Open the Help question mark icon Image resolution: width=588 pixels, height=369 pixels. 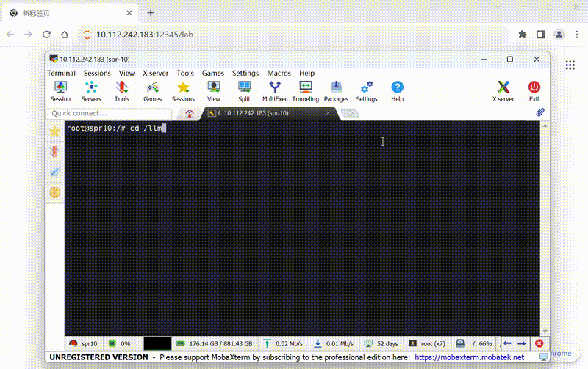[x=397, y=91]
